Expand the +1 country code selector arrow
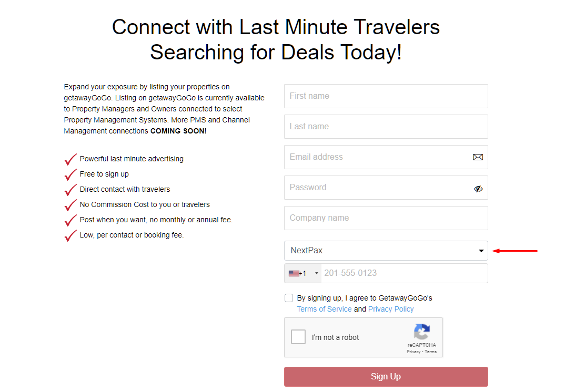This screenshot has width=575, height=392. coord(317,273)
